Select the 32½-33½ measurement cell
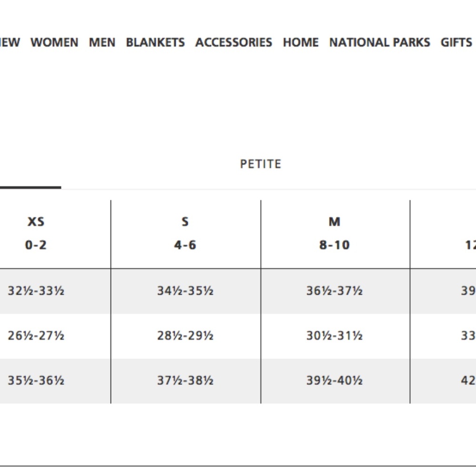Image resolution: width=476 pixels, height=476 pixels. click(x=36, y=290)
